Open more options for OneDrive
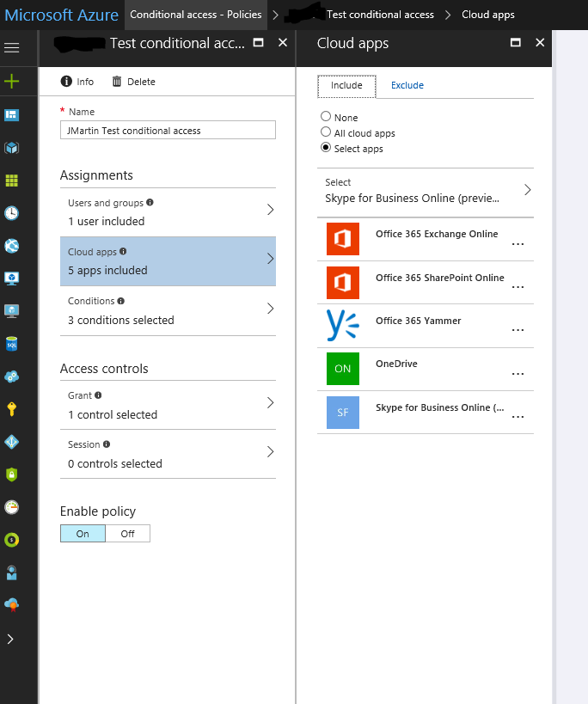This screenshot has width=588, height=704. point(518,374)
